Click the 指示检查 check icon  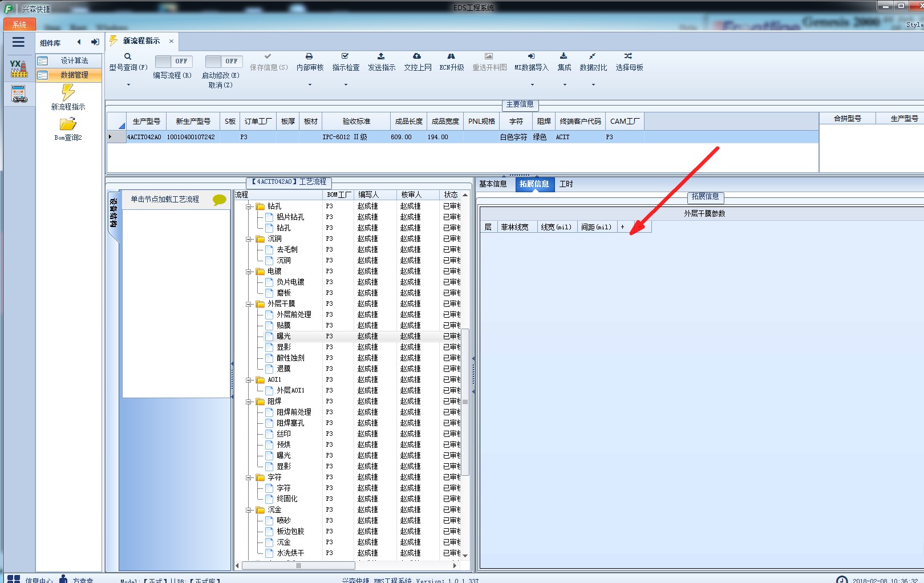pos(345,56)
